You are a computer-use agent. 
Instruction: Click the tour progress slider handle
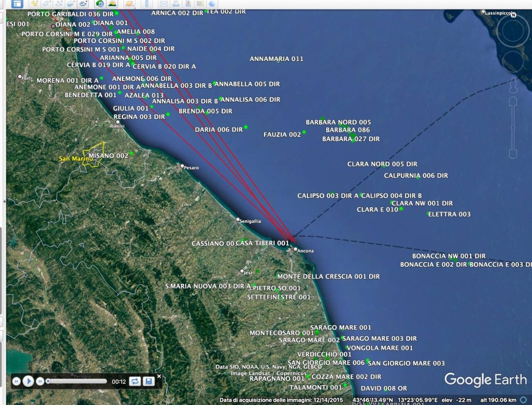tap(48, 381)
